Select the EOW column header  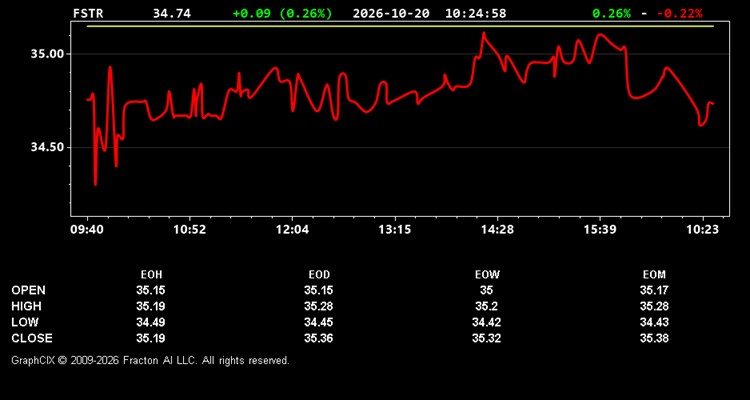pos(487,275)
